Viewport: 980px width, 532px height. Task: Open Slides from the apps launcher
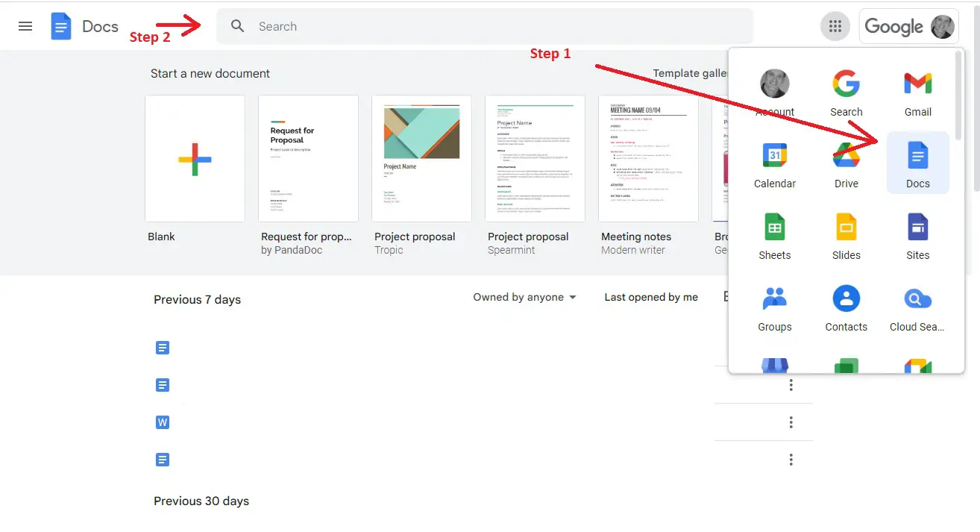point(846,235)
